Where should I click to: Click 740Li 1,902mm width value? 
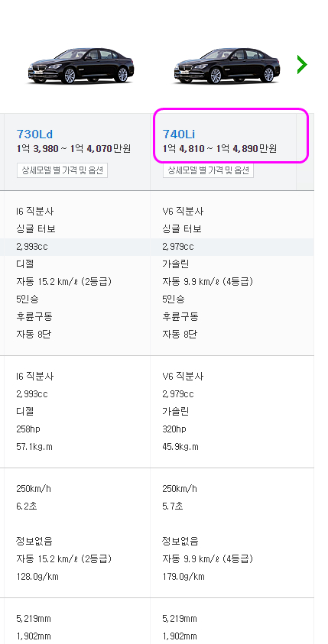(180, 636)
